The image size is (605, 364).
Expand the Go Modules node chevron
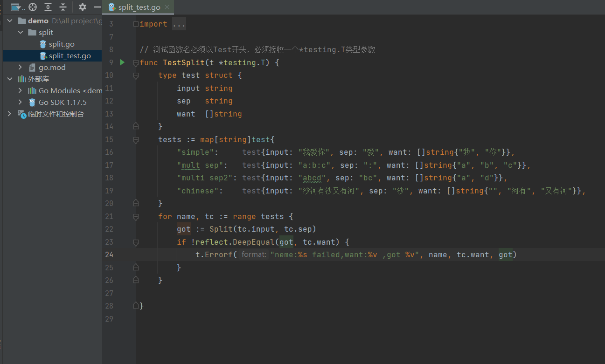(x=20, y=90)
